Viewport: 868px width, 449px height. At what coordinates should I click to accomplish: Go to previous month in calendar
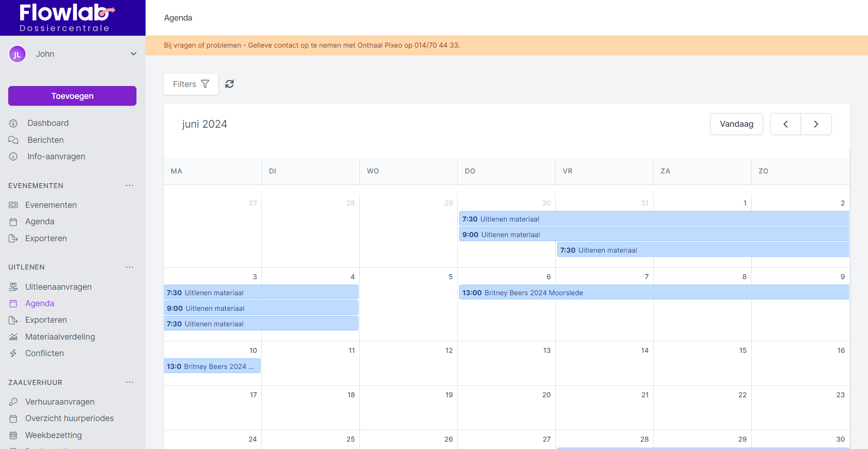(785, 124)
